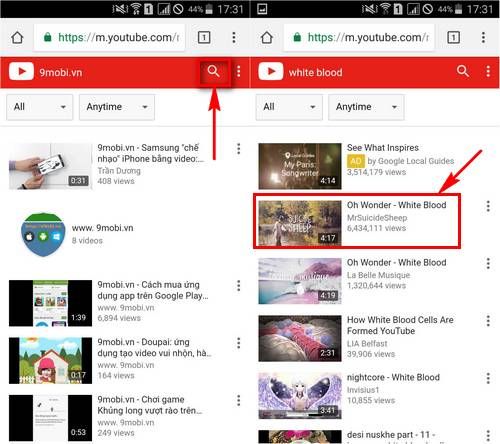
Task: Open options for Samsung 'chế nhạo' iPhone video
Action: (x=239, y=149)
